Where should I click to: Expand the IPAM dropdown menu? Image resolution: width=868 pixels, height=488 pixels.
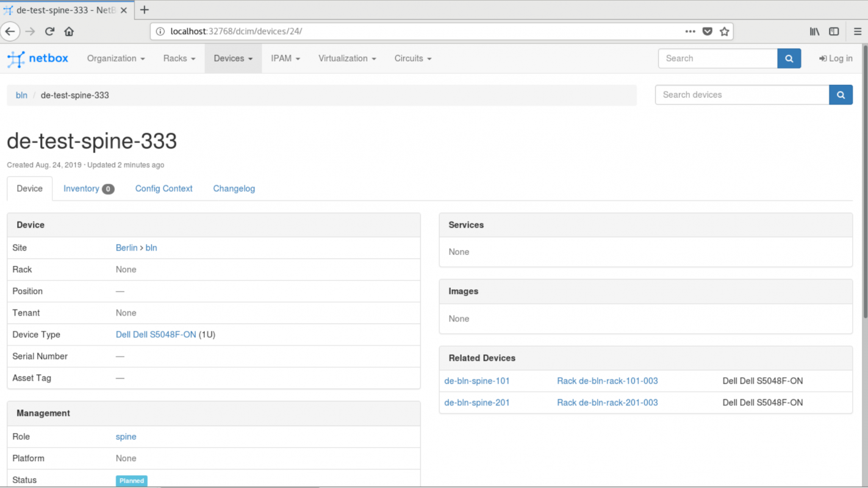[285, 59]
